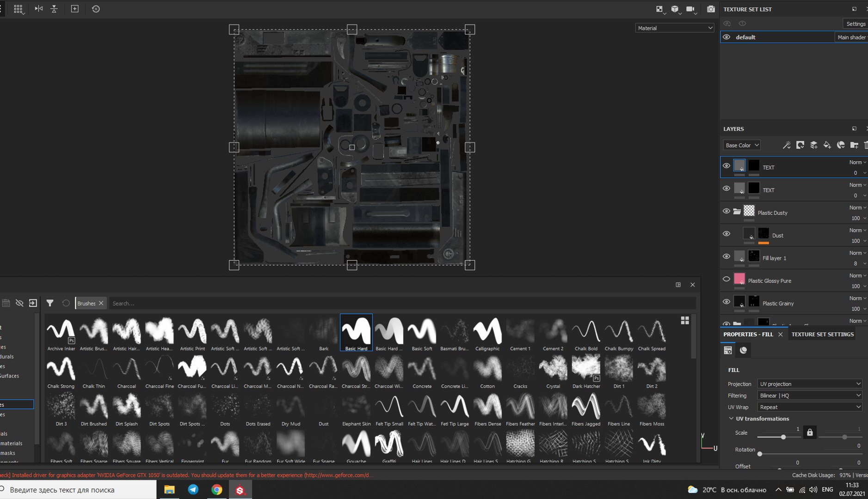This screenshot has width=868, height=499.
Task: Click the smart material icon in Layers toolbar
Action: coord(841,145)
